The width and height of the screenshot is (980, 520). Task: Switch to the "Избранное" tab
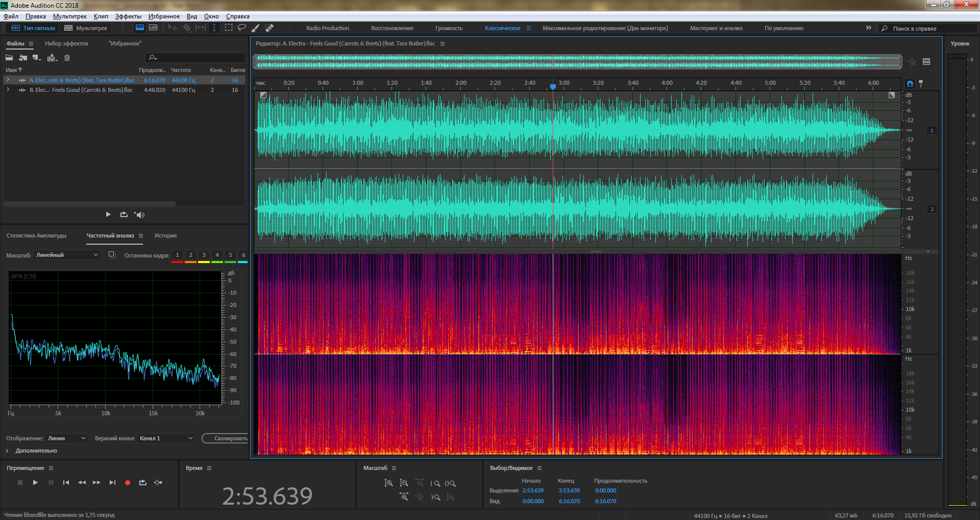pyautogui.click(x=125, y=43)
